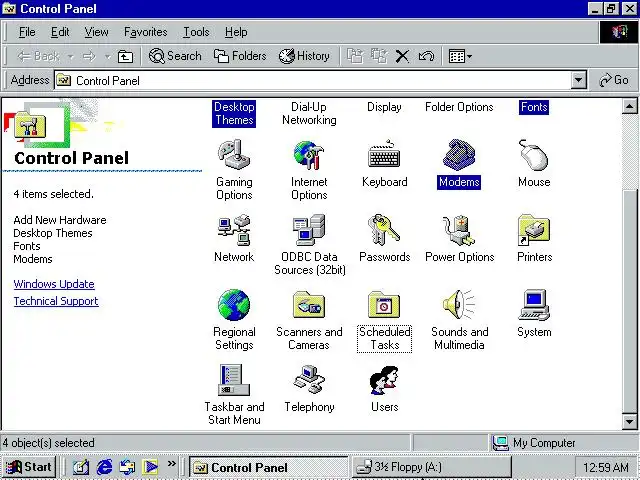Open the View menu

(x=96, y=32)
